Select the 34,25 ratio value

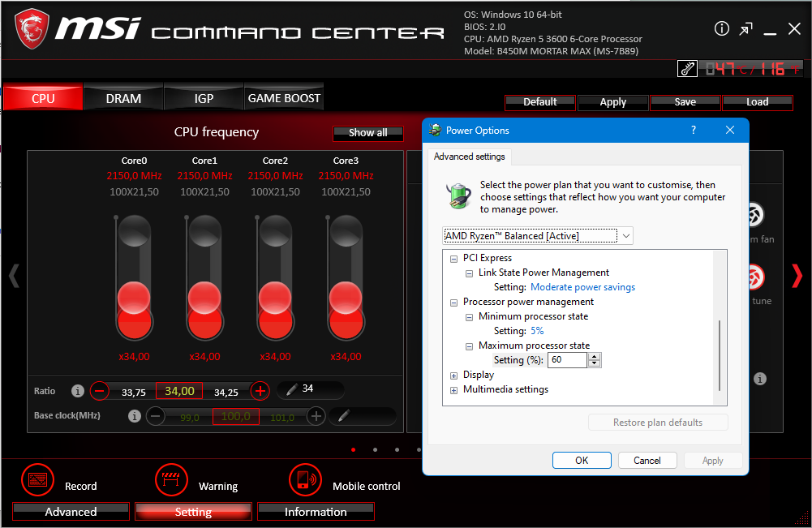coord(226,393)
